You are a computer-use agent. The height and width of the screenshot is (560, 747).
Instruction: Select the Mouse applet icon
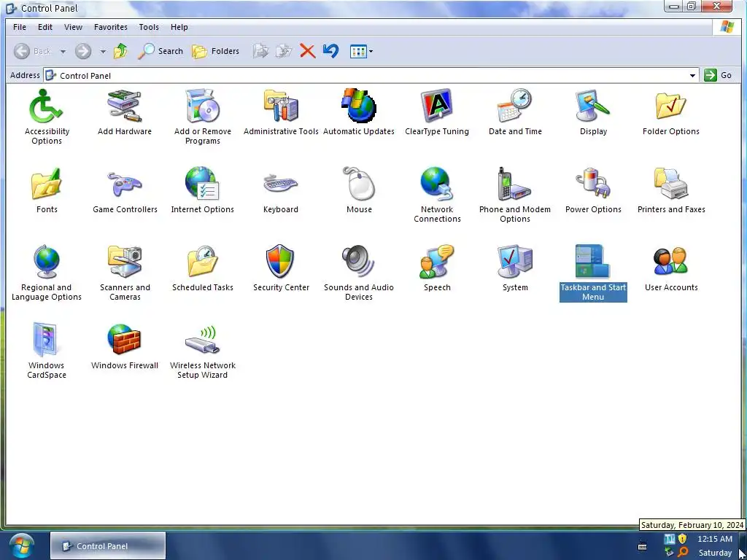(359, 190)
